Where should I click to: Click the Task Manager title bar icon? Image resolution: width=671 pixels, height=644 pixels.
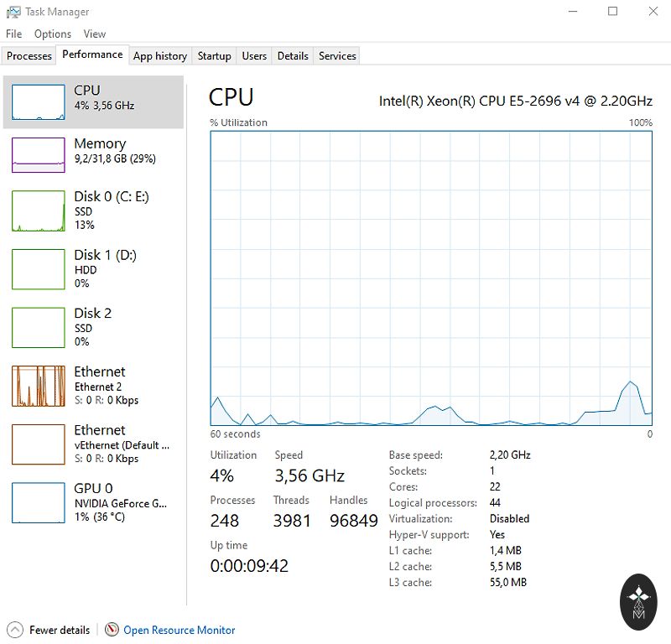pos(13,12)
